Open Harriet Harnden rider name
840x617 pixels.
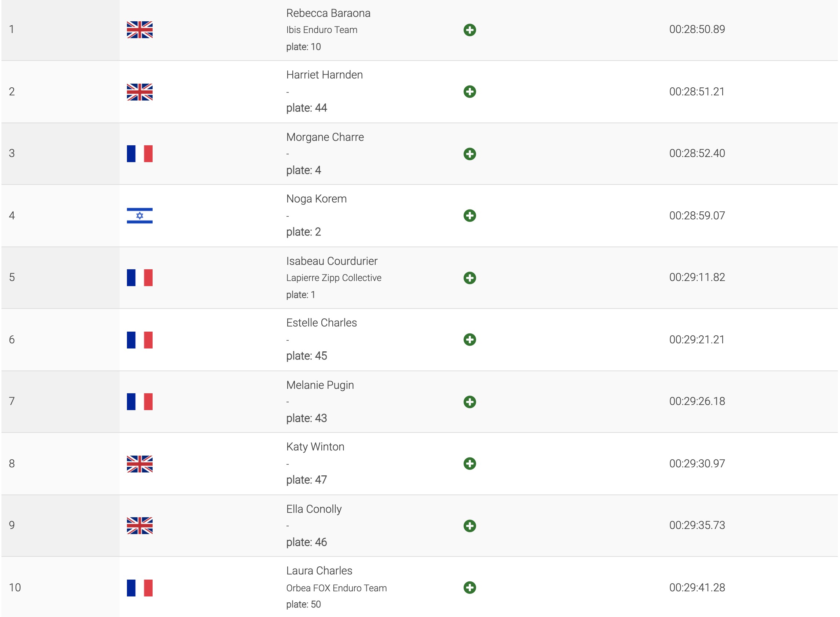(x=324, y=75)
